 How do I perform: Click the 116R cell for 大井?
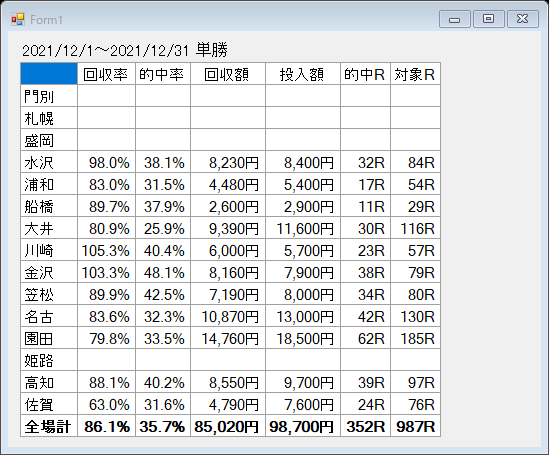click(x=416, y=228)
